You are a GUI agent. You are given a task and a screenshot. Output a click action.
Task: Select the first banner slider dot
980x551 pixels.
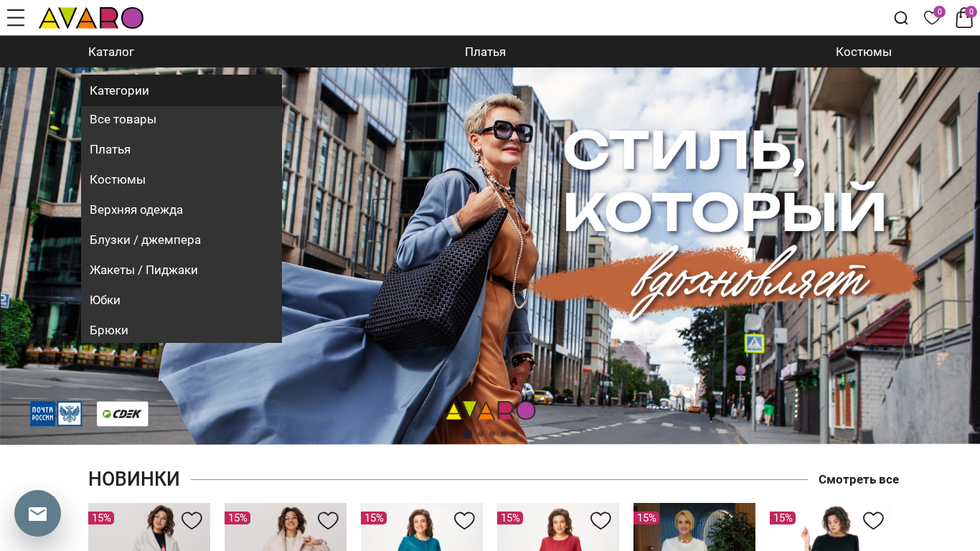coord(467,434)
